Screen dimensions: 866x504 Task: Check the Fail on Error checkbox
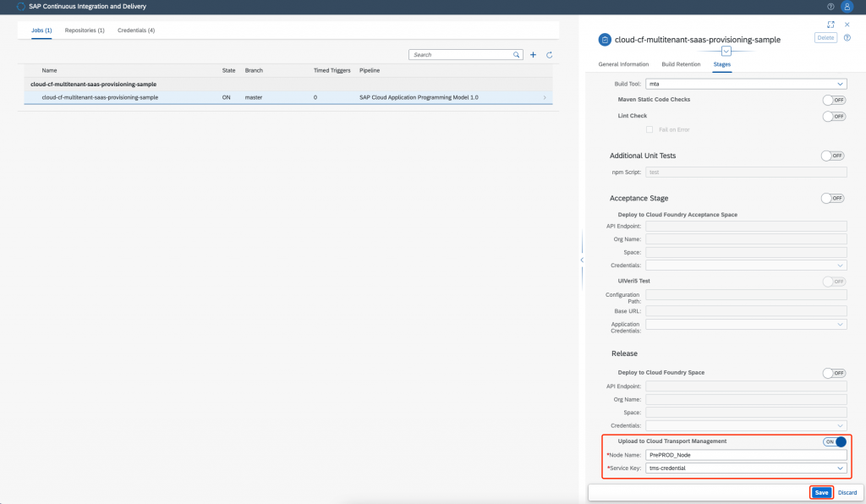click(649, 129)
